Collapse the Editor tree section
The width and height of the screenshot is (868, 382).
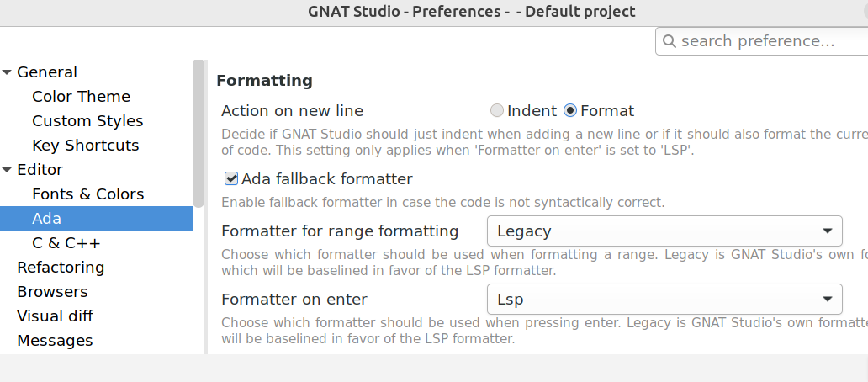point(8,170)
